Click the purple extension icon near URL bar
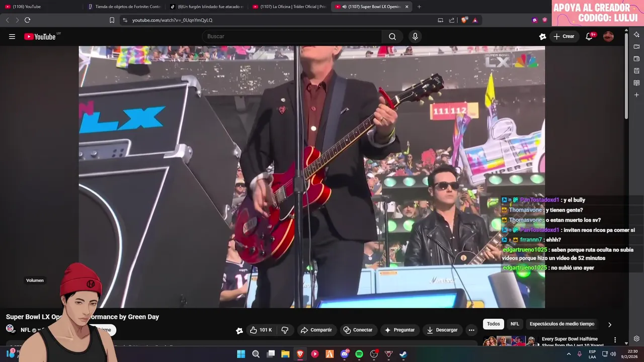The image size is (644, 362). [x=535, y=20]
